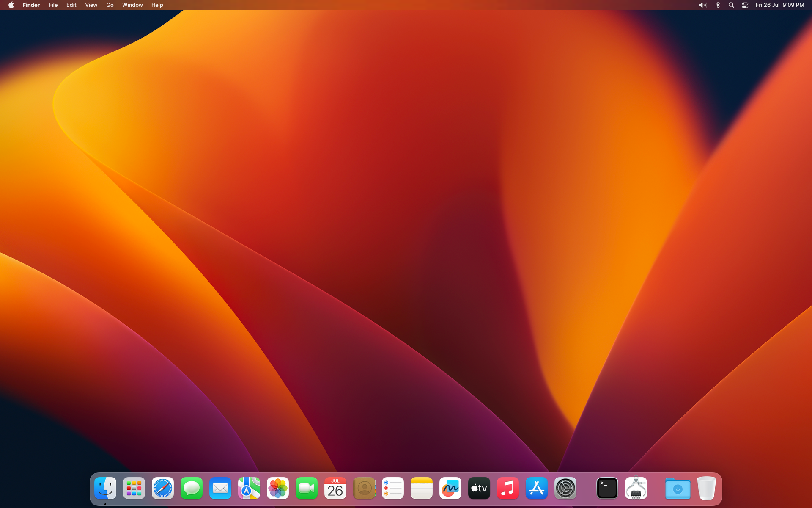Launch Safari browser from Dock

(163, 489)
